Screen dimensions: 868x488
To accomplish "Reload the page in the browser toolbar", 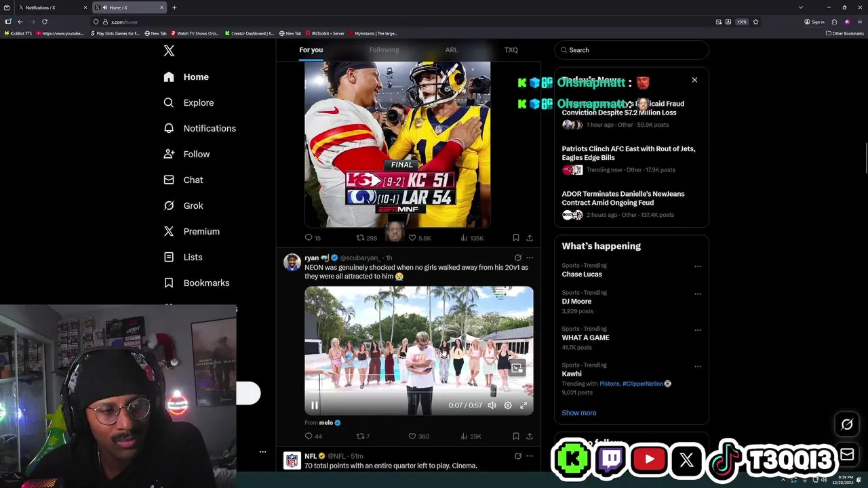I will [x=45, y=22].
